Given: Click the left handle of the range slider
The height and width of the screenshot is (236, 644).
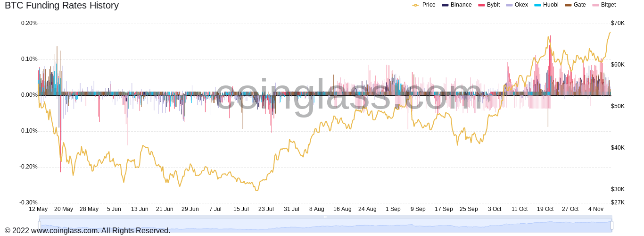Looking at the screenshot, I should (x=40, y=225).
